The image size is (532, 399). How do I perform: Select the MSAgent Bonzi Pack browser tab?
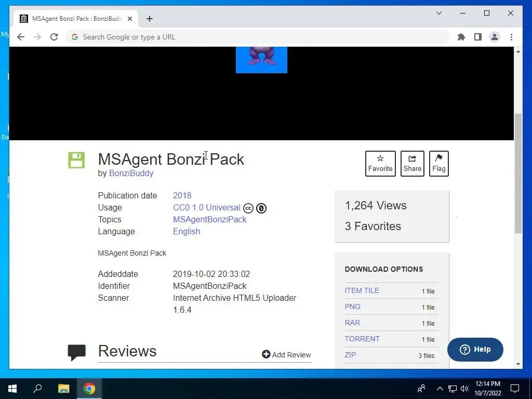click(x=76, y=19)
